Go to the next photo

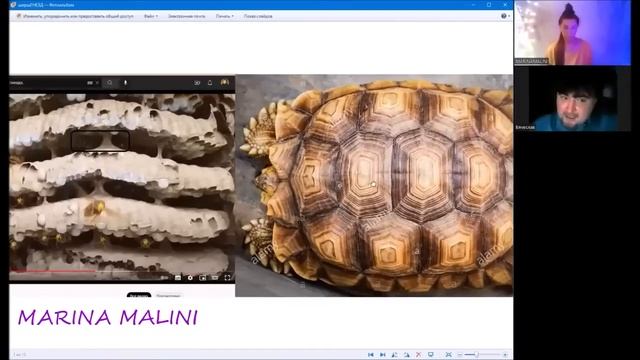[382, 355]
